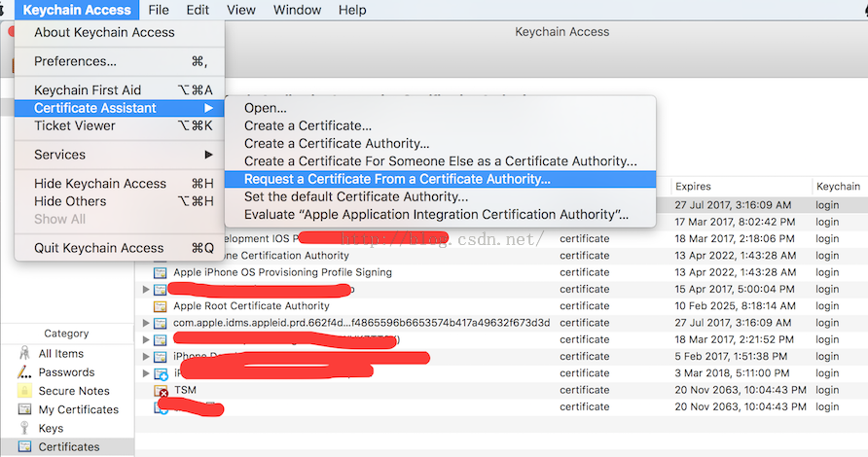Click the Passwords pencil icon in sidebar

[24, 372]
